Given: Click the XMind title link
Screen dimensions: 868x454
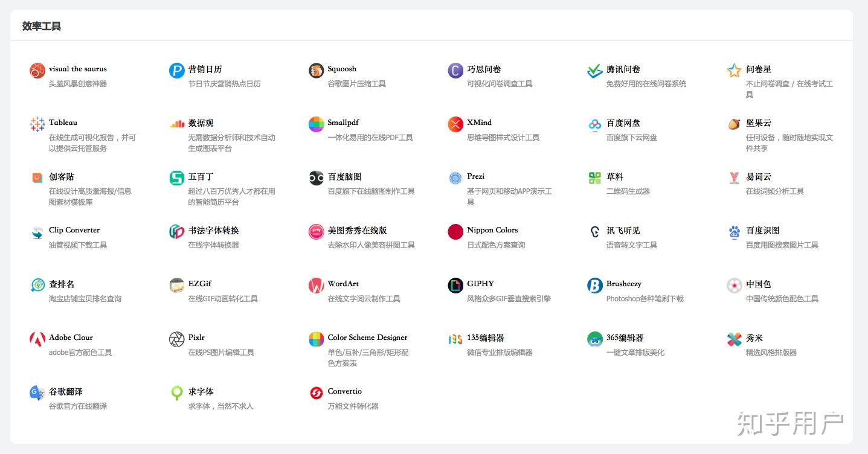Looking at the screenshot, I should 480,123.
